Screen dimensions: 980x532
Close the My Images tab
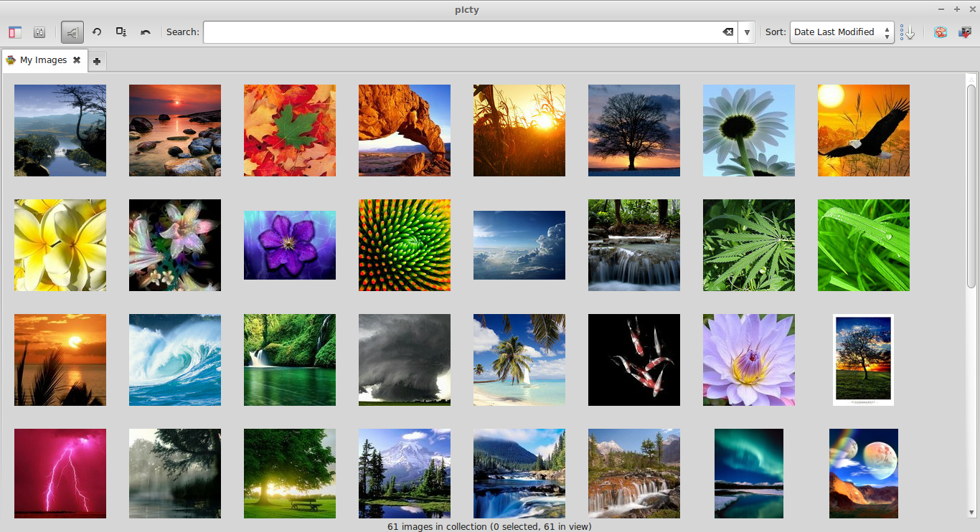click(77, 60)
